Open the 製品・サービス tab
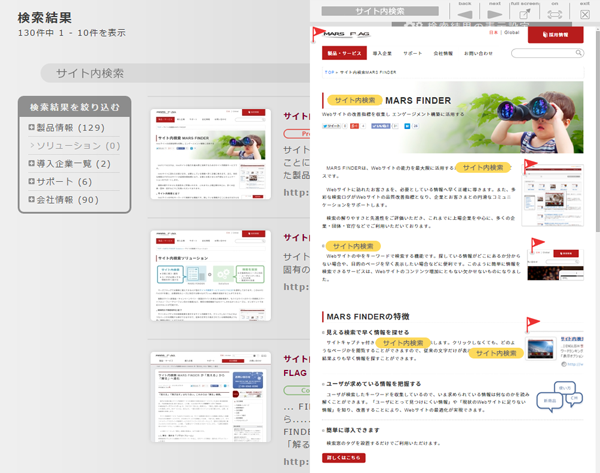This screenshot has height=473, width=600. click(x=344, y=53)
